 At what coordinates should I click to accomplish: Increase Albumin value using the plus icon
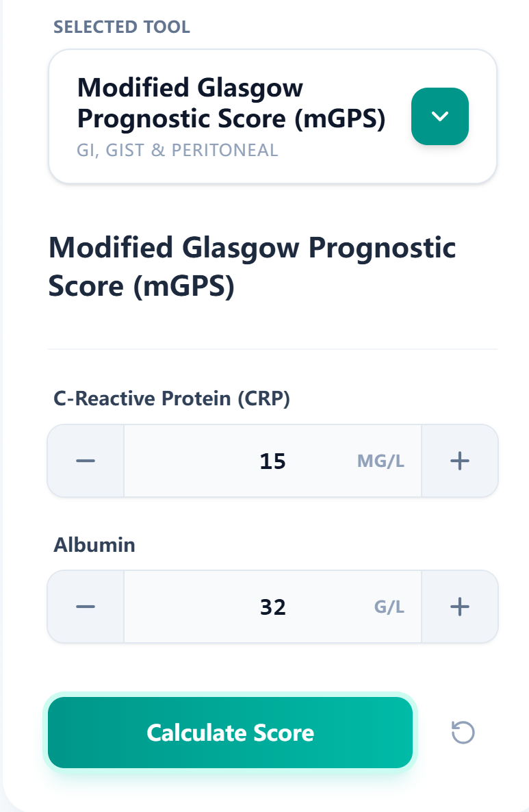click(x=459, y=606)
